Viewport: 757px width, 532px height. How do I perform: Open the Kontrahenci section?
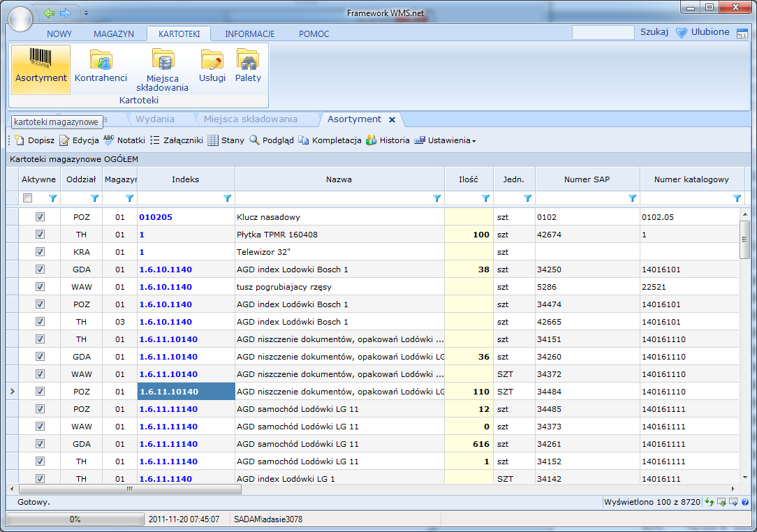point(101,66)
